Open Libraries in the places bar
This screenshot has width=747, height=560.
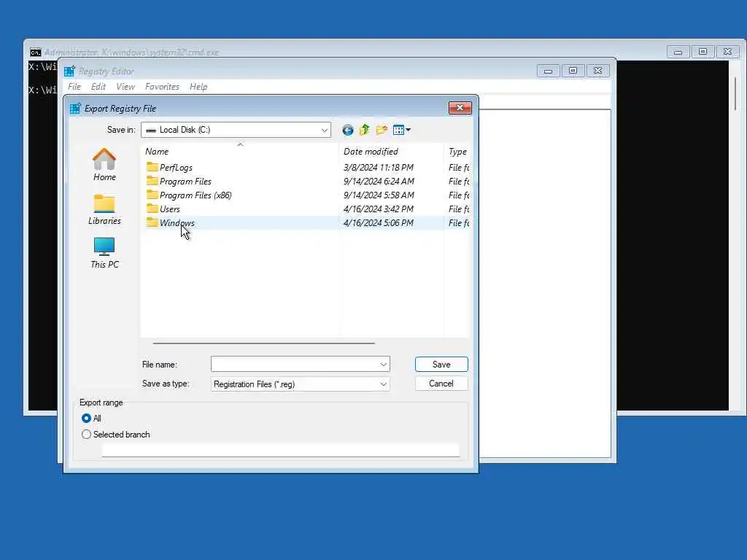pyautogui.click(x=104, y=209)
